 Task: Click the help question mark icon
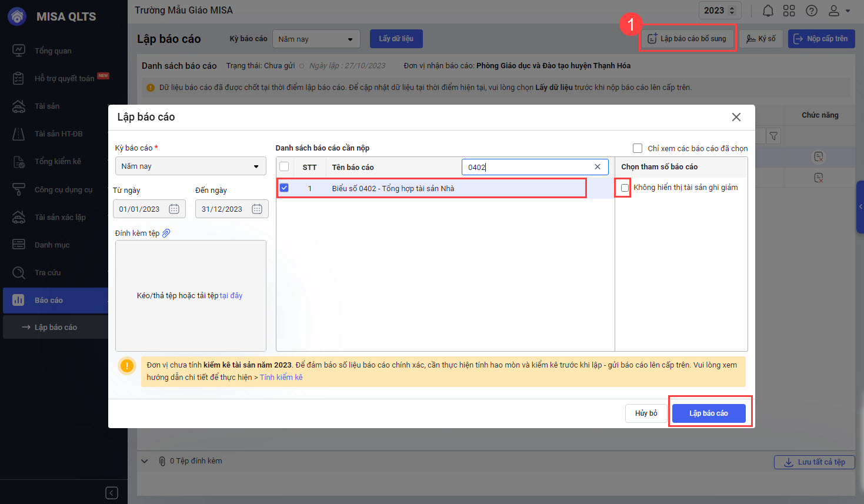(812, 11)
